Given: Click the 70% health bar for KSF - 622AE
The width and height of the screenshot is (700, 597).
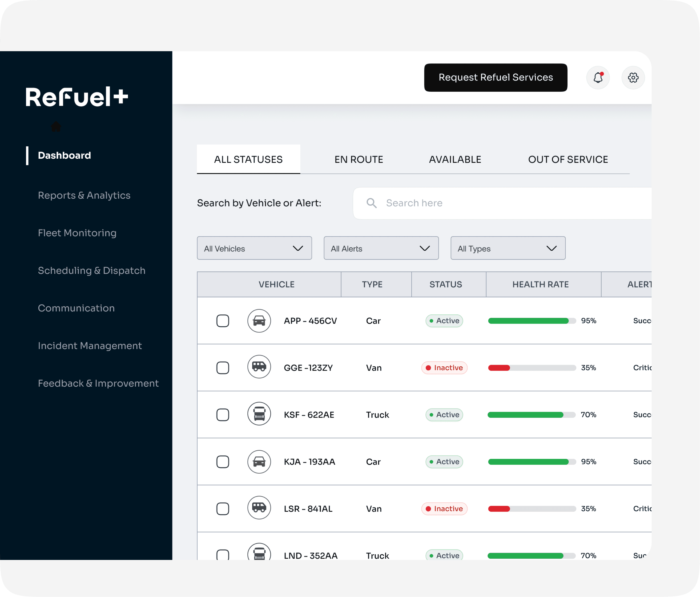Looking at the screenshot, I should click(x=532, y=415).
